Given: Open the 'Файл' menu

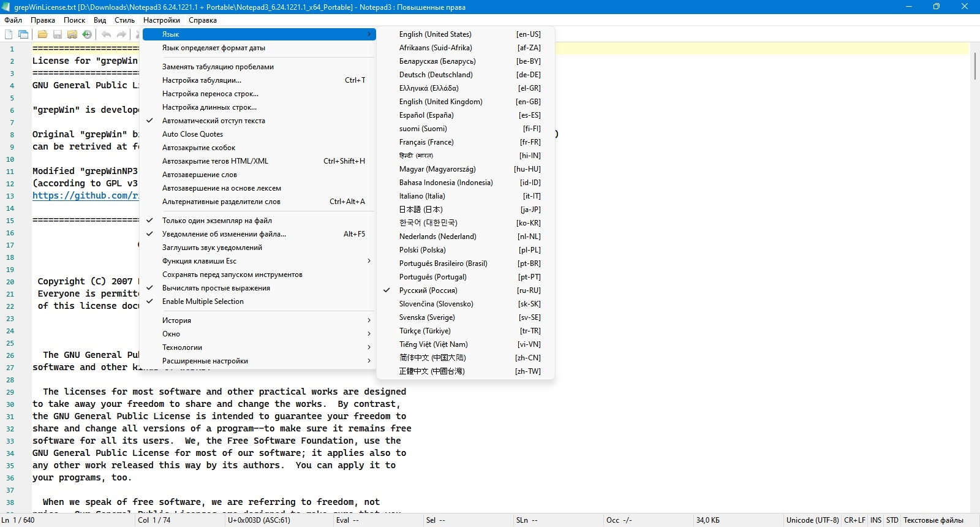Looking at the screenshot, I should coord(13,20).
